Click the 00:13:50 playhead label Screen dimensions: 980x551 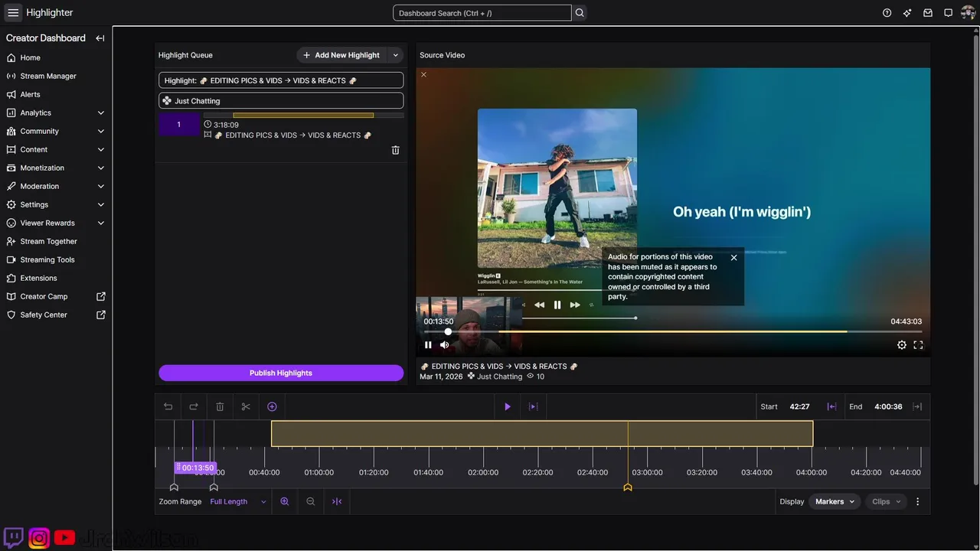(x=195, y=468)
